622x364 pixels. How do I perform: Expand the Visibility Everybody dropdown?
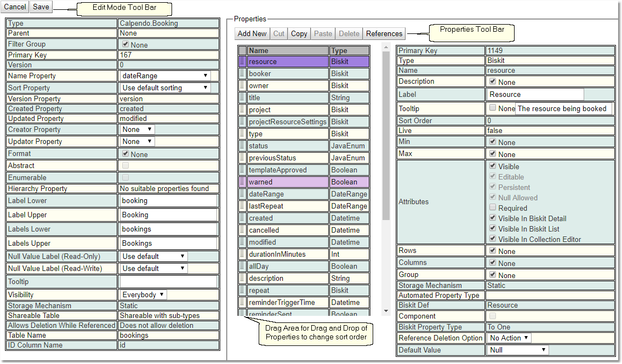point(144,295)
